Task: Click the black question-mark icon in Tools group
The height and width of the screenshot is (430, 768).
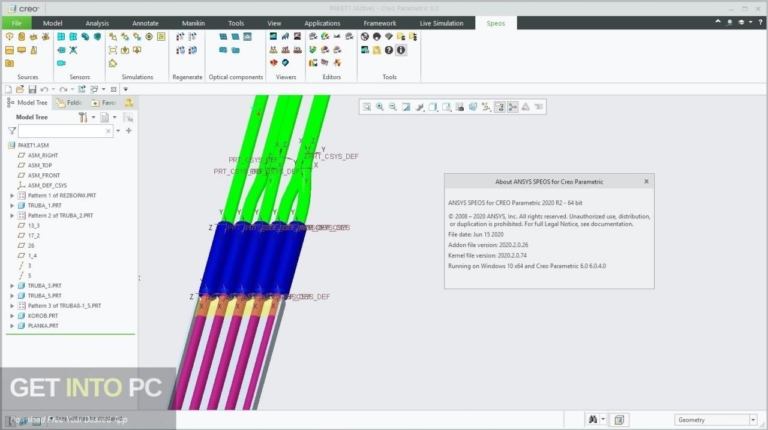Action: tap(389, 50)
